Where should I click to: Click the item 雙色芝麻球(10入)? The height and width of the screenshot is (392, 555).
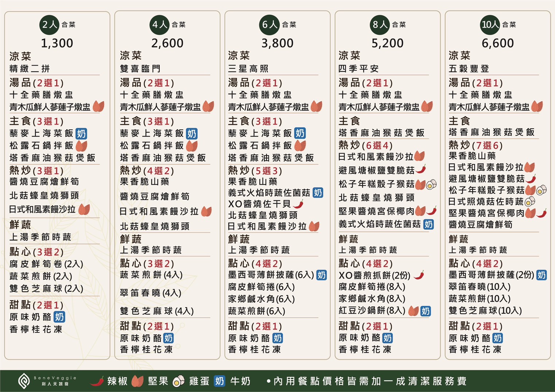pyautogui.click(x=485, y=311)
